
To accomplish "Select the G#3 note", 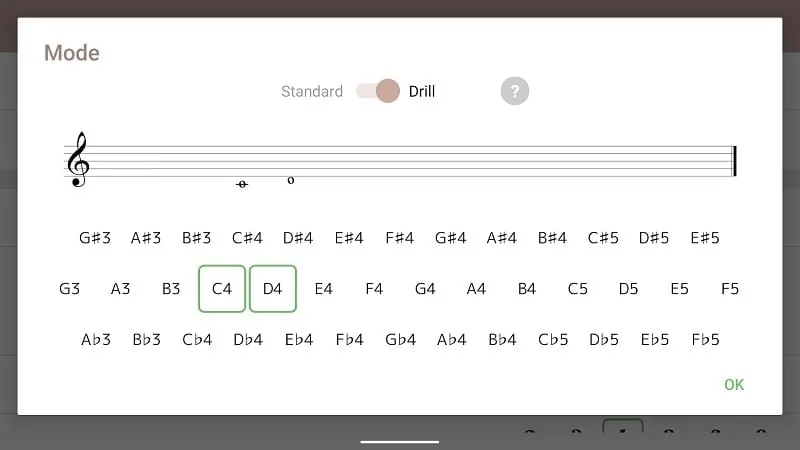I will coord(95,238).
